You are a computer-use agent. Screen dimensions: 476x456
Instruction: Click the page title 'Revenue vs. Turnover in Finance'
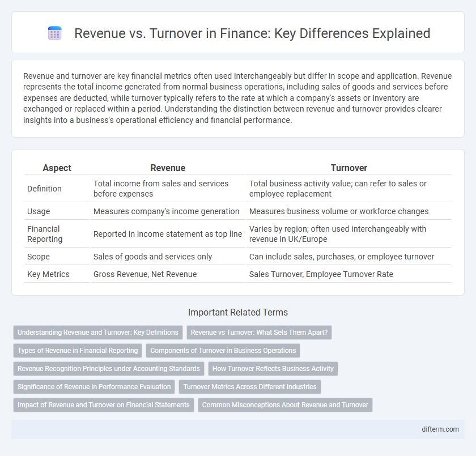252,33
